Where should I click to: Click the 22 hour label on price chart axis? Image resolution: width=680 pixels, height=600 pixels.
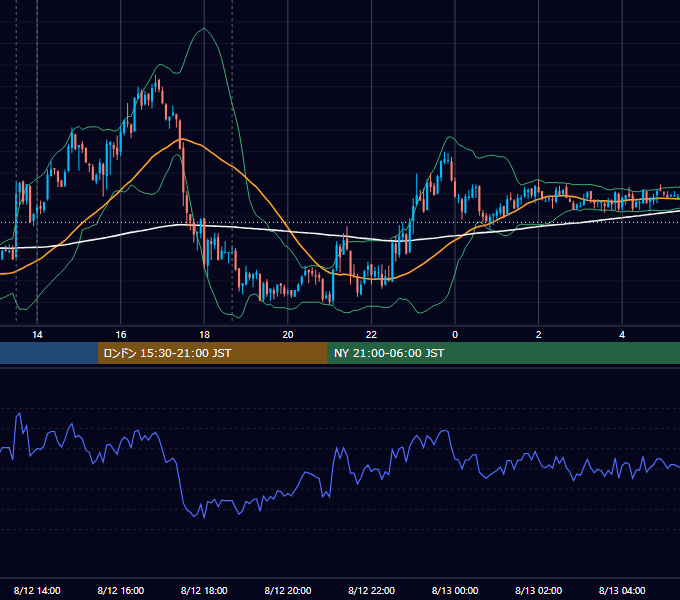pos(372,335)
